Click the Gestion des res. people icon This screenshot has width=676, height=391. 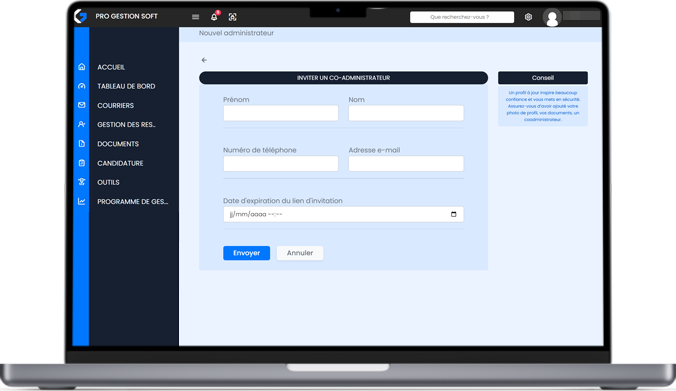coord(81,124)
